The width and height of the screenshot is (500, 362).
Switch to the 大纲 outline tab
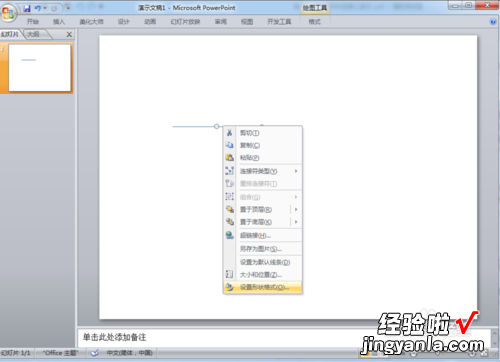[x=33, y=34]
